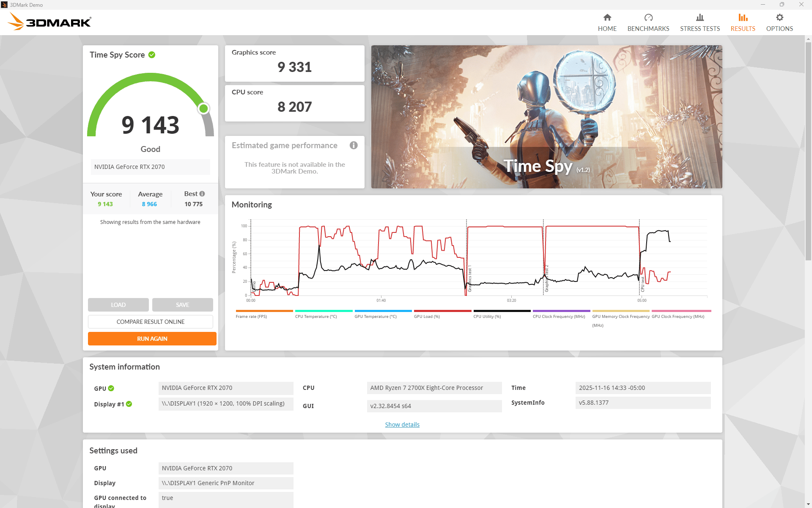Click the Settings used GPU RTX 2070 field
Viewport: 812px width, 508px height.
pos(226,468)
